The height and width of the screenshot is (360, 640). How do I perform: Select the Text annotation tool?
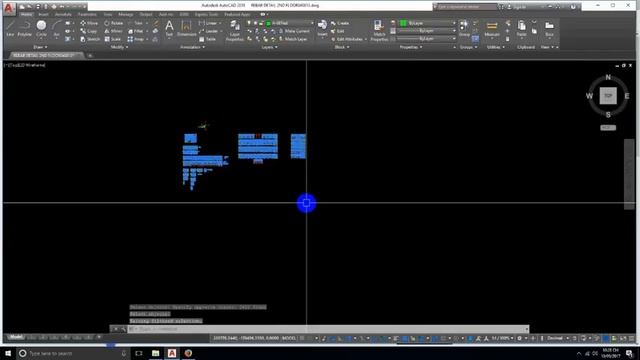(169, 29)
